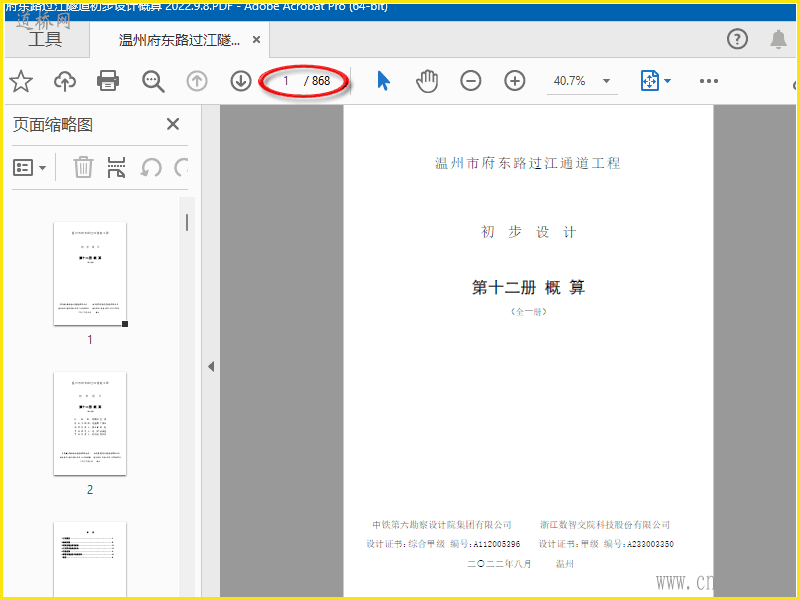Click the 第十二册 概 算 heading
The height and width of the screenshot is (600, 800).
tap(528, 288)
